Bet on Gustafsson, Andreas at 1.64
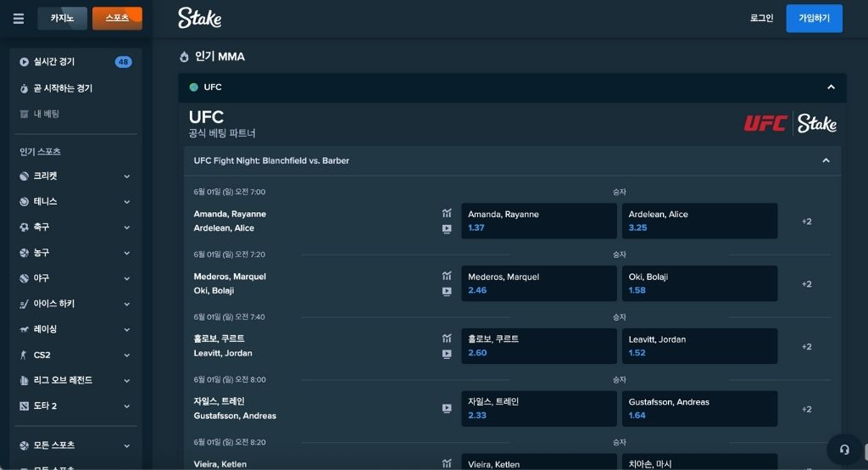The image size is (868, 470). [699, 408]
